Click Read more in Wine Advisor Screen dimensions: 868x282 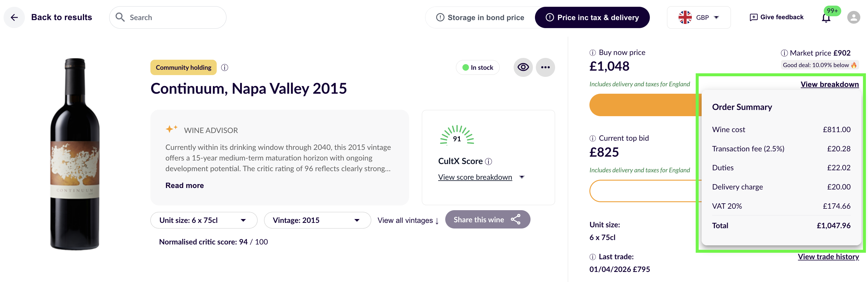[x=184, y=185]
